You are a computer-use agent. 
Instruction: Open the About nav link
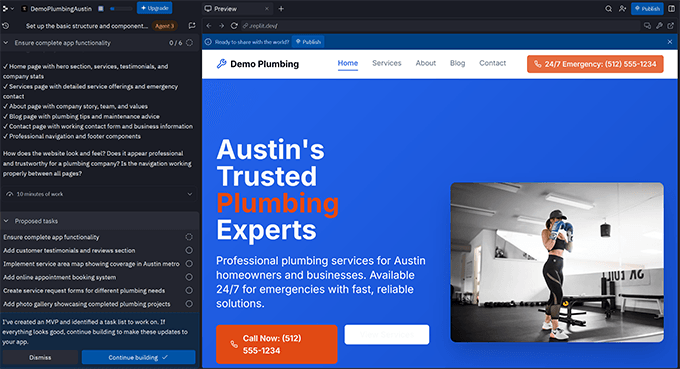pyautogui.click(x=426, y=63)
